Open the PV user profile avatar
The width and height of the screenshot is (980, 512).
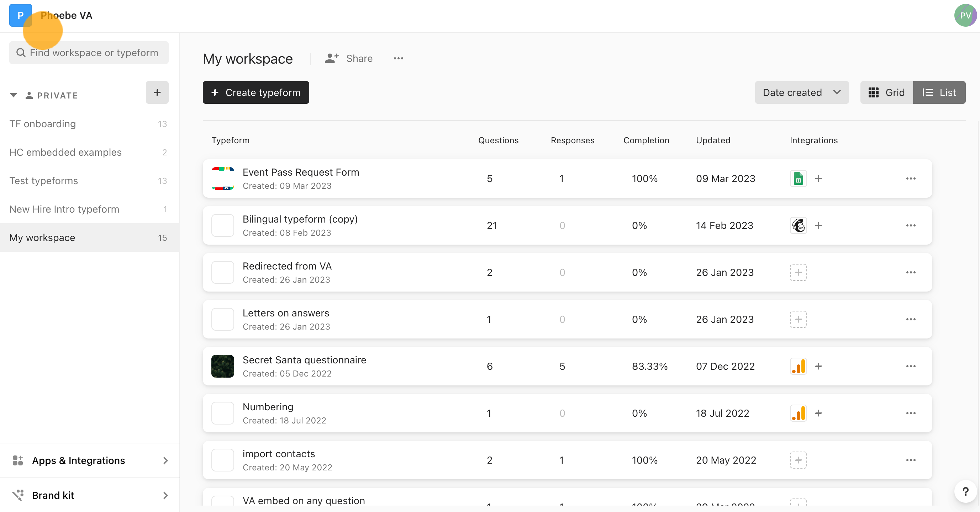[x=965, y=15]
